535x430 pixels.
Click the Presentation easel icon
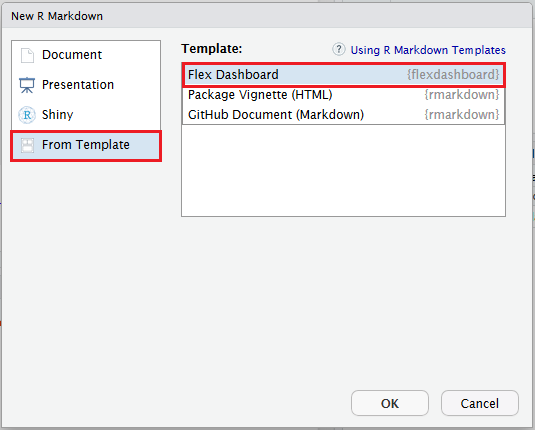pyautogui.click(x=27, y=85)
